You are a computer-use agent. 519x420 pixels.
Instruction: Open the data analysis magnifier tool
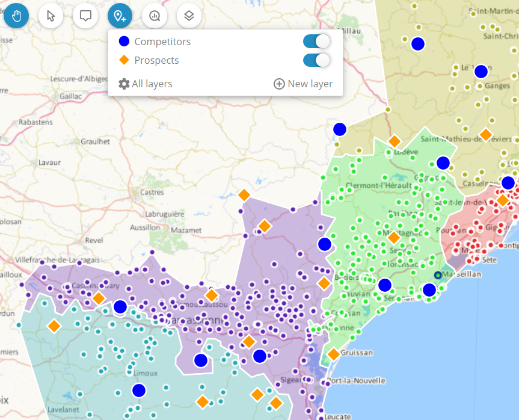(x=155, y=16)
